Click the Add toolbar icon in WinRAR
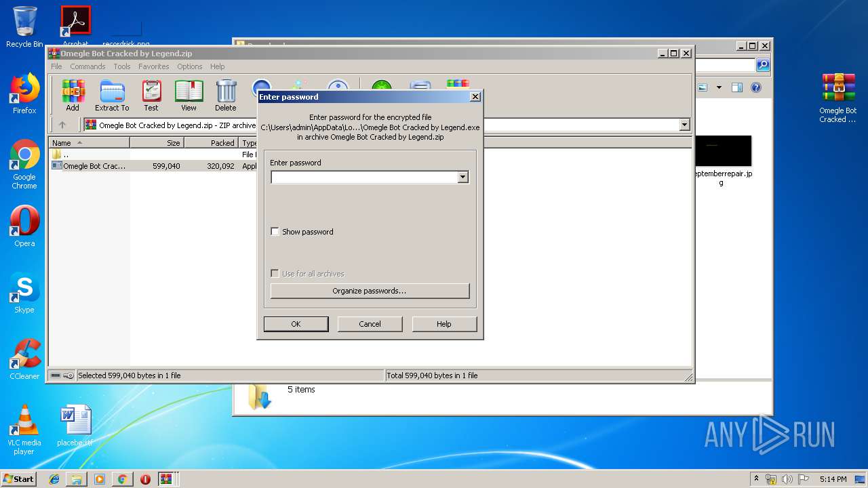Screen dimensions: 868x488 tap(73, 95)
